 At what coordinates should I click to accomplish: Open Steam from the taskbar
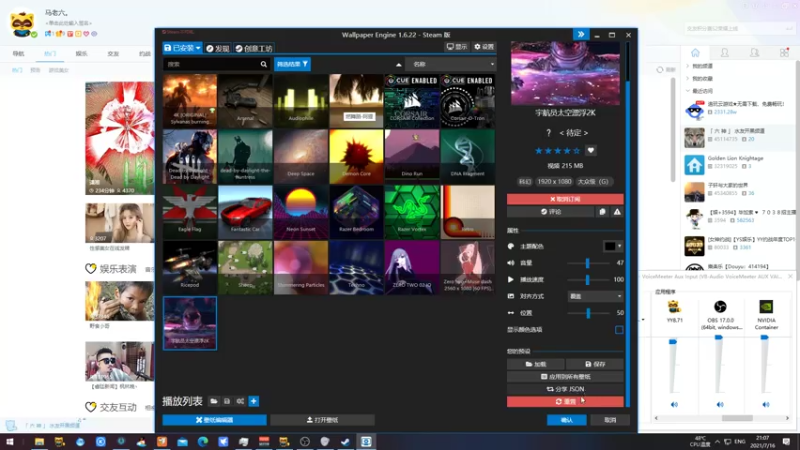coord(345,441)
